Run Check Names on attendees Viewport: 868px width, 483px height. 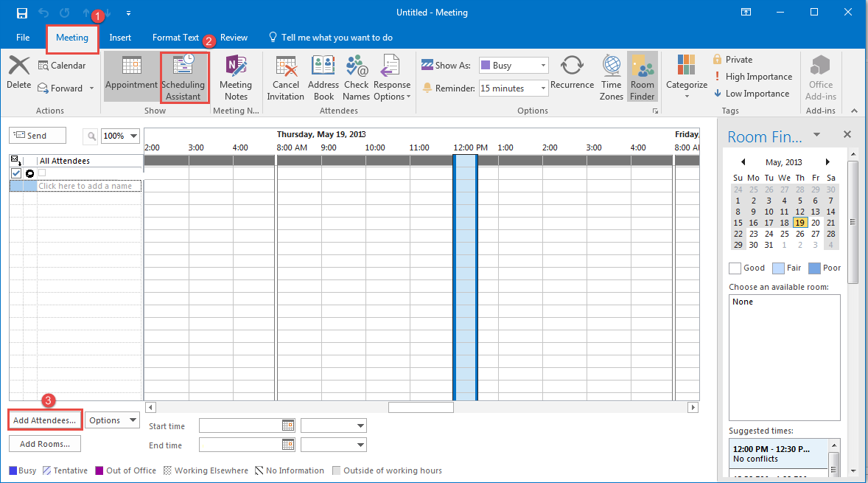coord(356,77)
